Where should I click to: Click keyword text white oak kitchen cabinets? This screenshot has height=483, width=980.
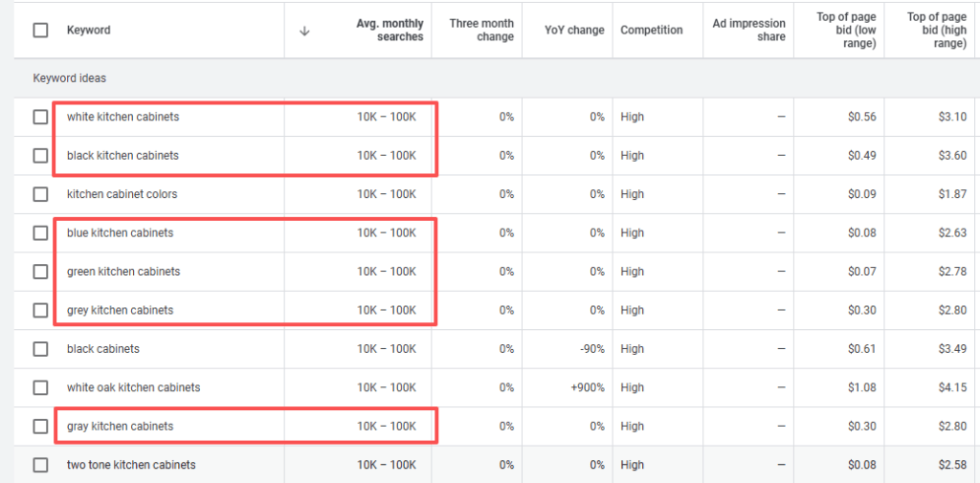click(x=134, y=387)
